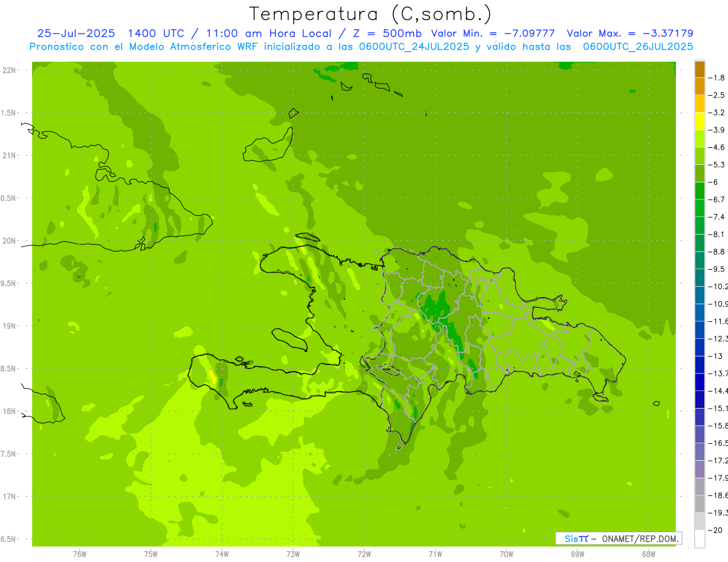Pick the yellow swatch between -3.2 and -3.9

click(699, 121)
